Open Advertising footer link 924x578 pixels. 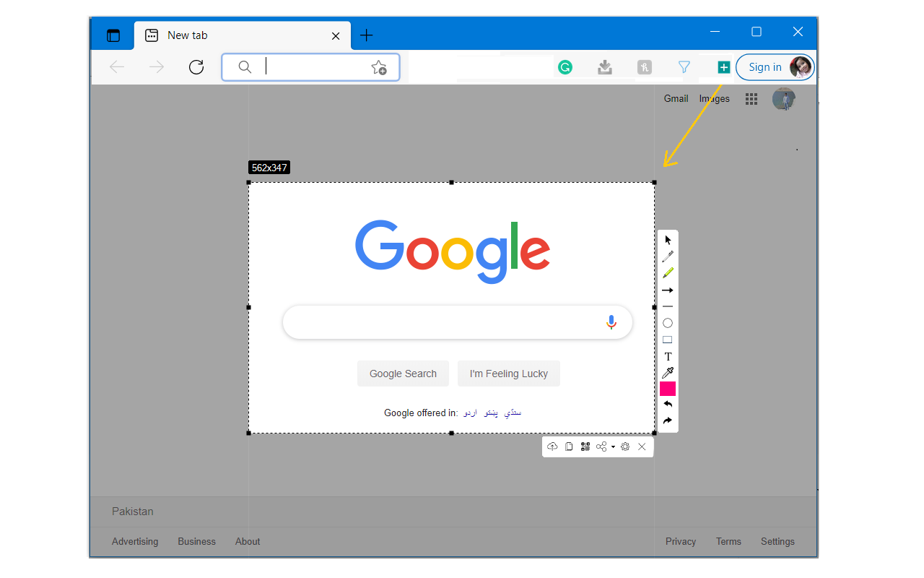135,541
